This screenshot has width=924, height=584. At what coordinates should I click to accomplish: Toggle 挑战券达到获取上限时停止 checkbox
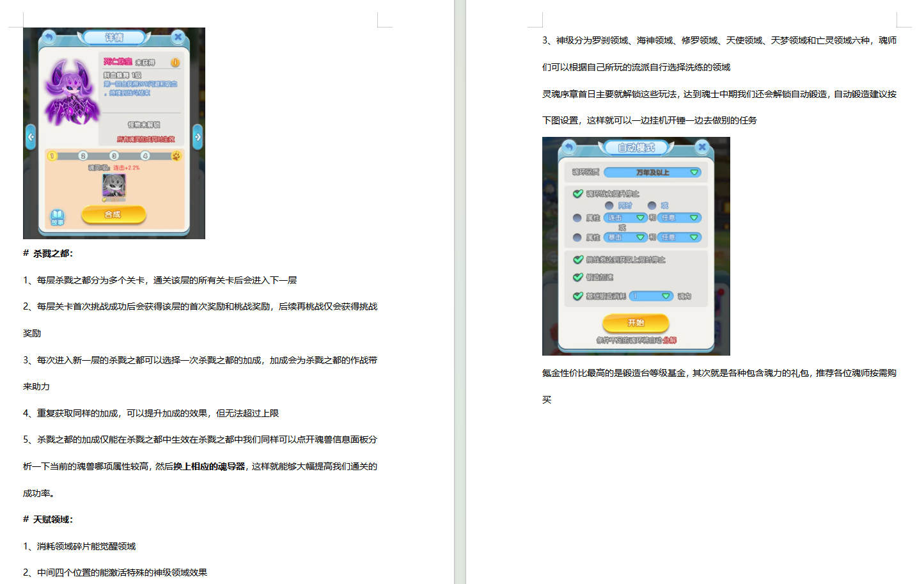pyautogui.click(x=578, y=260)
